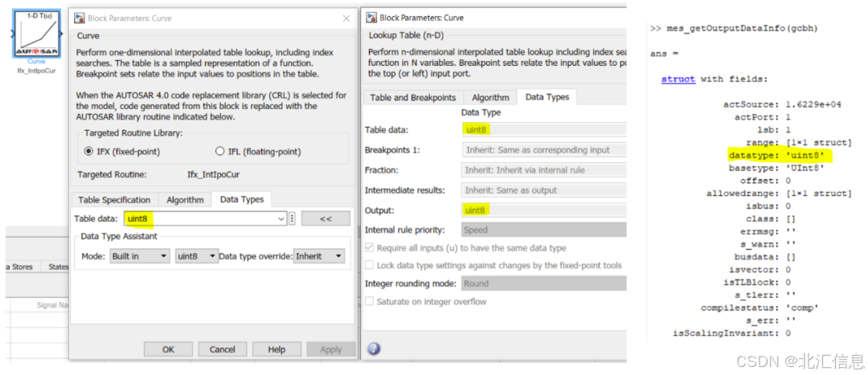
Task: Open the Internal rule priority Speed dropdown
Action: tap(543, 229)
